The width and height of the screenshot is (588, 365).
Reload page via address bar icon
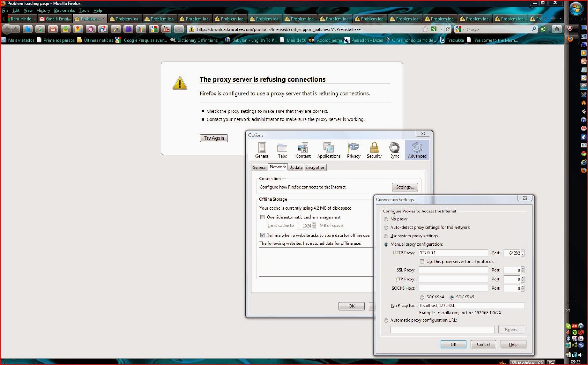[448, 29]
